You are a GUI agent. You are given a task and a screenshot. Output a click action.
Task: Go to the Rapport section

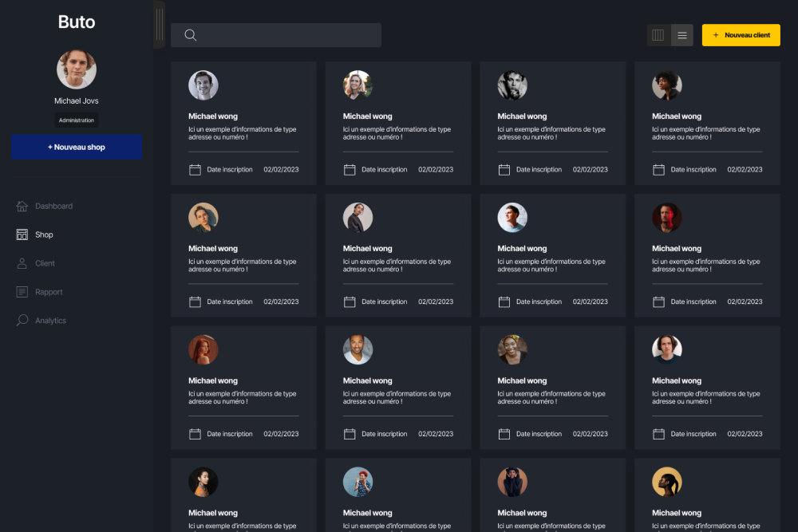point(49,292)
